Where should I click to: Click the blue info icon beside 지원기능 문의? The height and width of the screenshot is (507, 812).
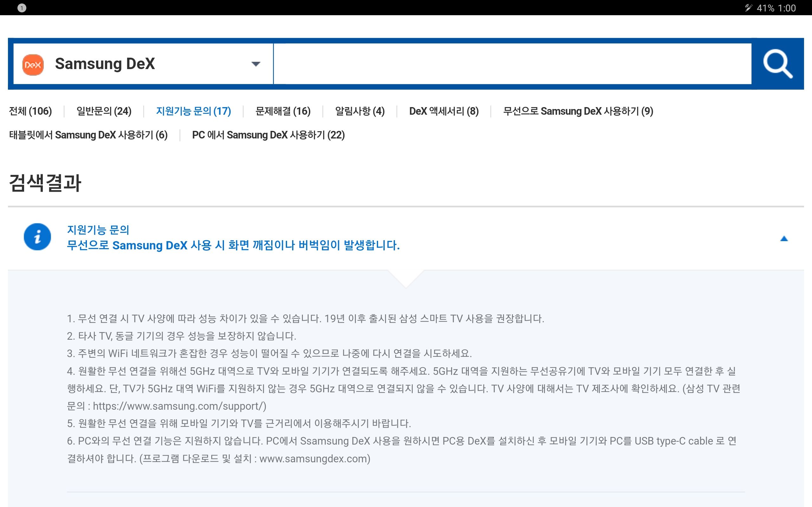coord(37,236)
